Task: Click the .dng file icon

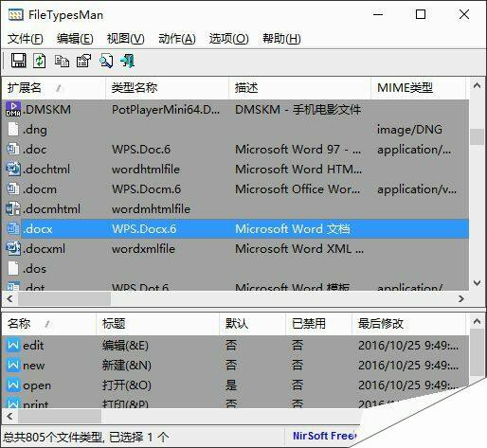Action: [x=13, y=129]
